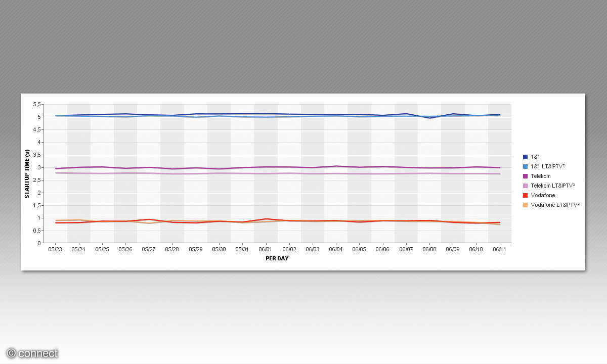This screenshot has width=607, height=364.
Task: Click the Telekom LT&IPTV pink swatch
Action: [x=525, y=186]
